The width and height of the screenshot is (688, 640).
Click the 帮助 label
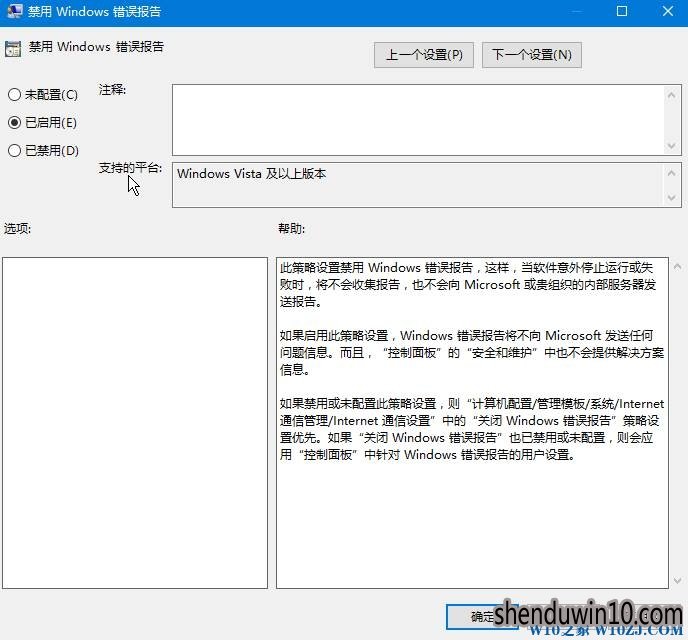tap(291, 229)
